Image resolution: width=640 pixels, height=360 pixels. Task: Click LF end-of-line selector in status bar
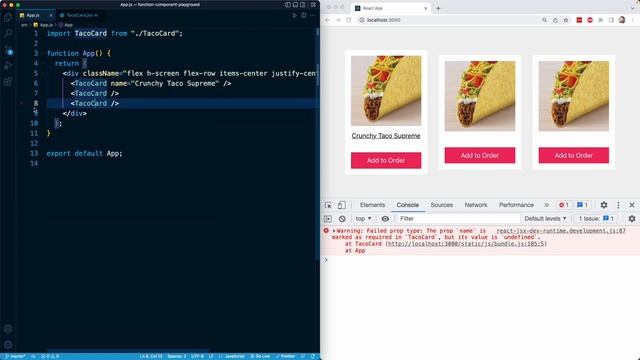tap(211, 356)
